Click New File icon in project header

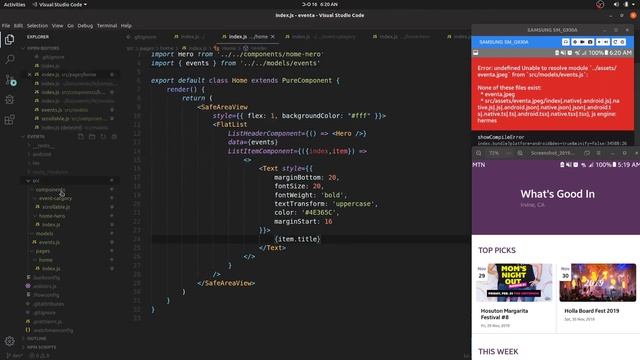pos(81,136)
